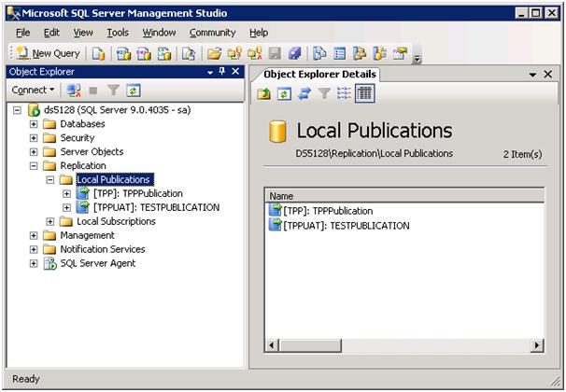The width and height of the screenshot is (566, 392).
Task: Start an Analysis Services DMX query
Action: click(144, 54)
